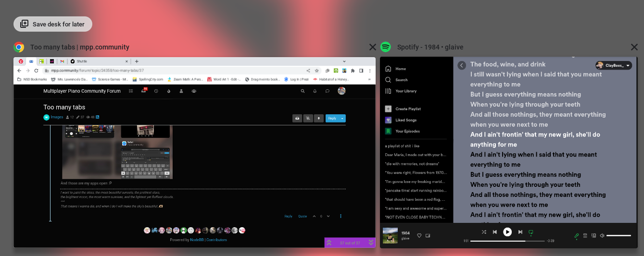Image resolution: width=644 pixels, height=256 pixels.
Task: Open unread posts icon with 91 badge
Action: coord(143,91)
